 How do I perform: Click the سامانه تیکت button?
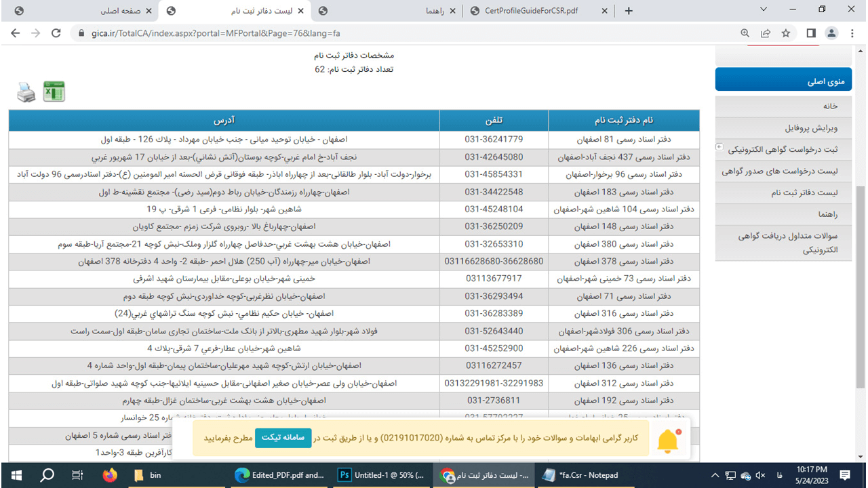click(x=283, y=438)
